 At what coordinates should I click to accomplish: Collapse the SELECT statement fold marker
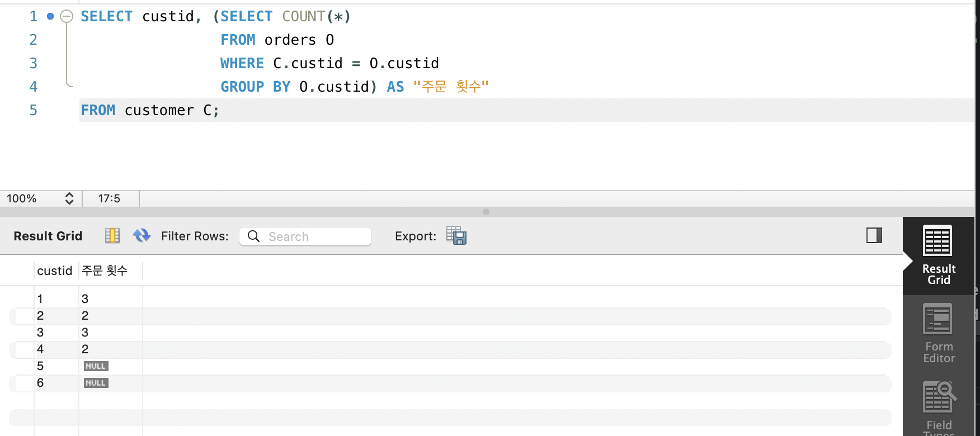tap(67, 17)
